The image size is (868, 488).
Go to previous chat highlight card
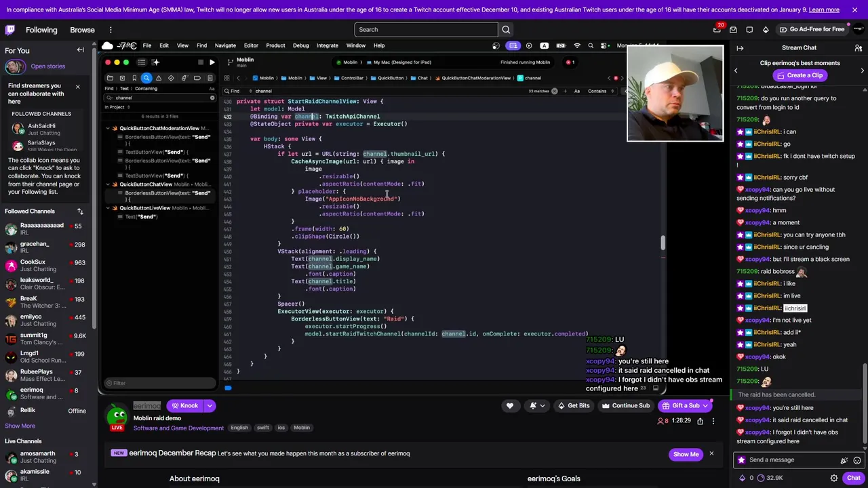coord(736,70)
